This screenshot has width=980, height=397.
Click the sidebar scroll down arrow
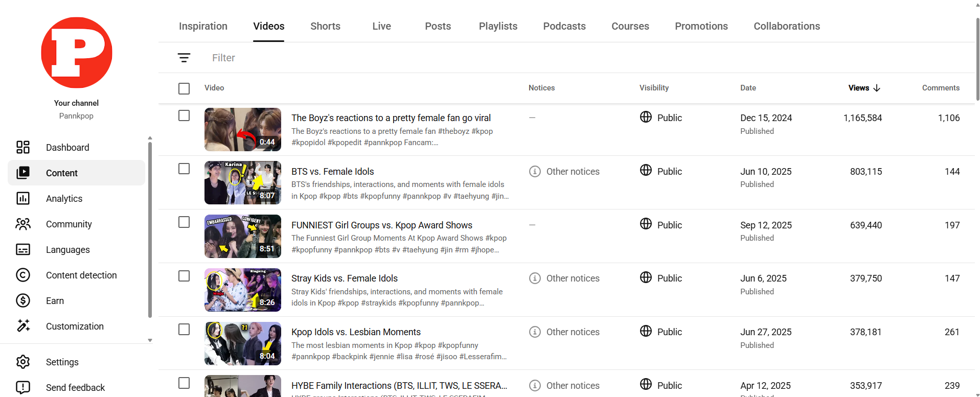coord(150,340)
